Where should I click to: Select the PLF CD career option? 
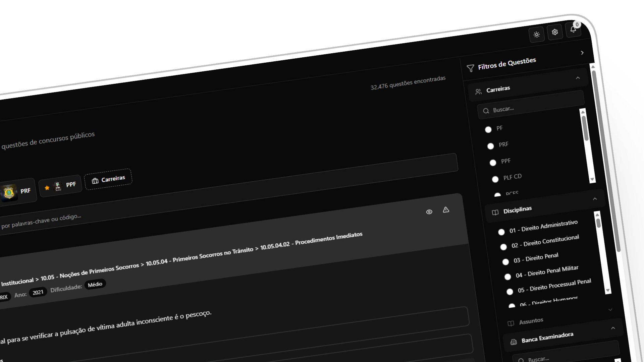tap(495, 179)
